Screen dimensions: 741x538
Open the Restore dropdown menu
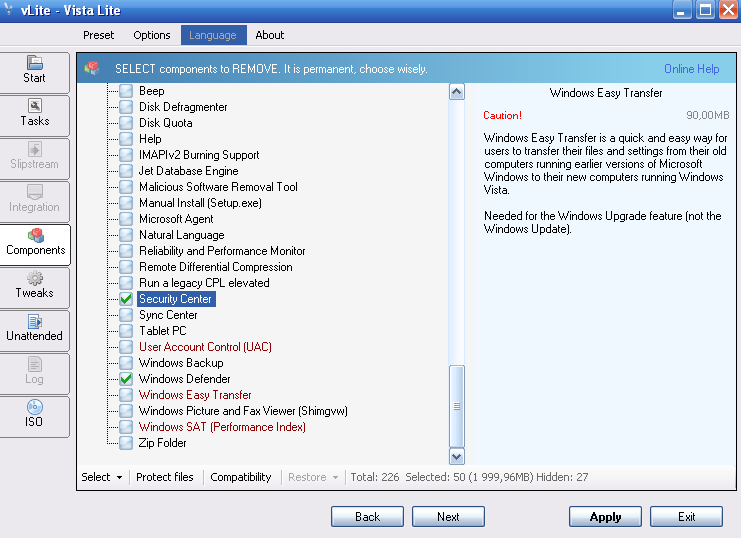point(313,477)
